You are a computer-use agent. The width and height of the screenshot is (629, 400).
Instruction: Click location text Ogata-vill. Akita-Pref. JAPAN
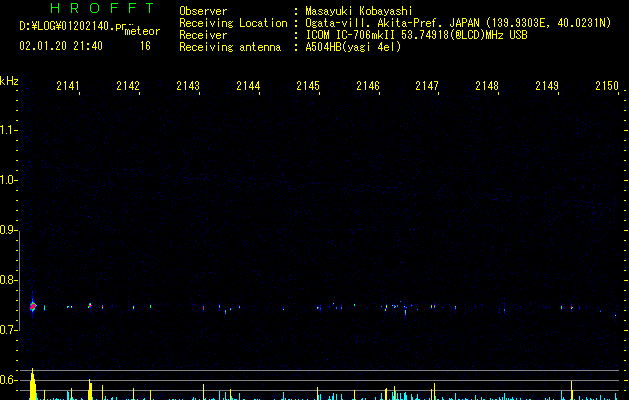(x=392, y=23)
